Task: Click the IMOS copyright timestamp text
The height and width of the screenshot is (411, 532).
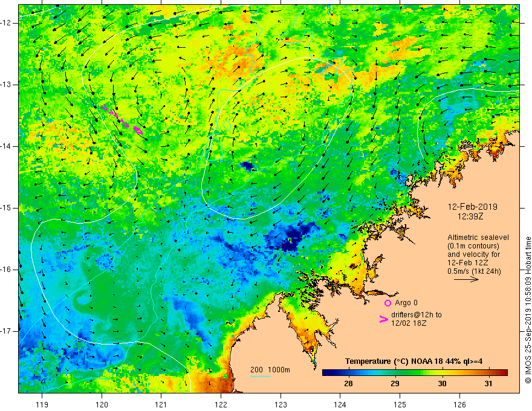Action: click(x=528, y=310)
